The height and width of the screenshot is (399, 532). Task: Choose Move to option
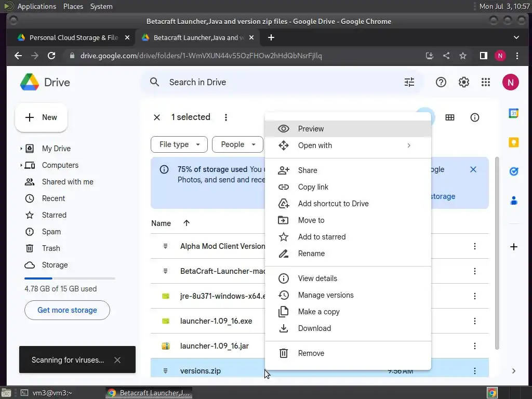tap(348, 220)
